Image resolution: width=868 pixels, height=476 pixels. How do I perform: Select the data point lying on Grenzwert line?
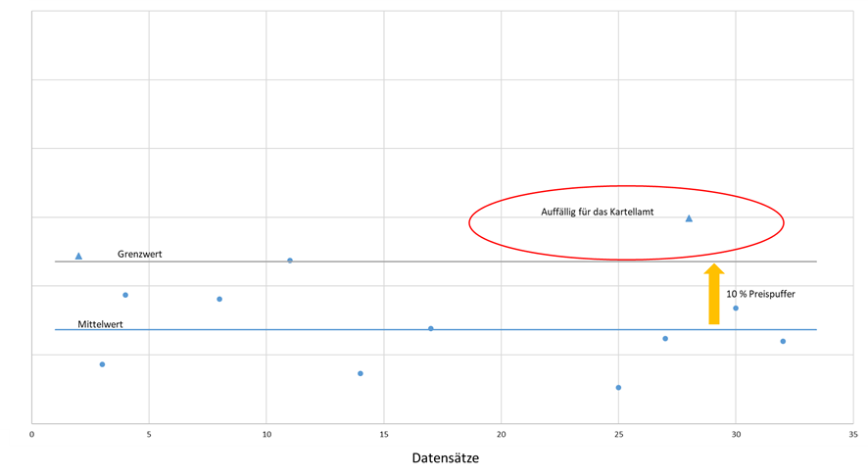click(x=290, y=261)
